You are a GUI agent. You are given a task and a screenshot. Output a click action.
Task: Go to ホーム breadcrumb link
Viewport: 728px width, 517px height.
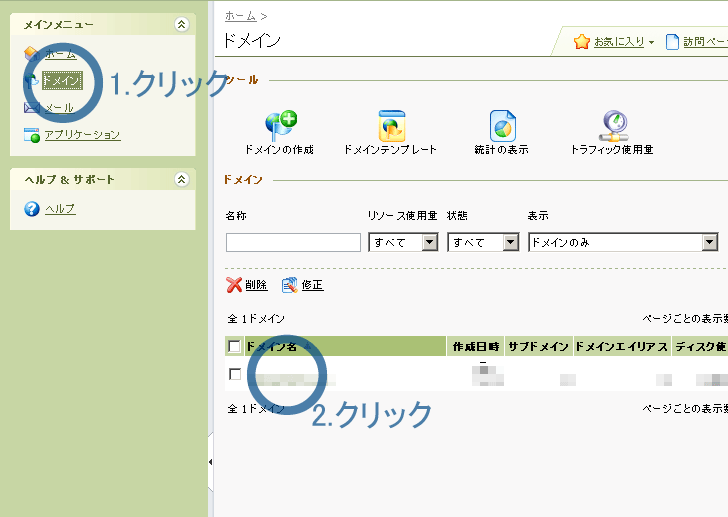coord(240,16)
